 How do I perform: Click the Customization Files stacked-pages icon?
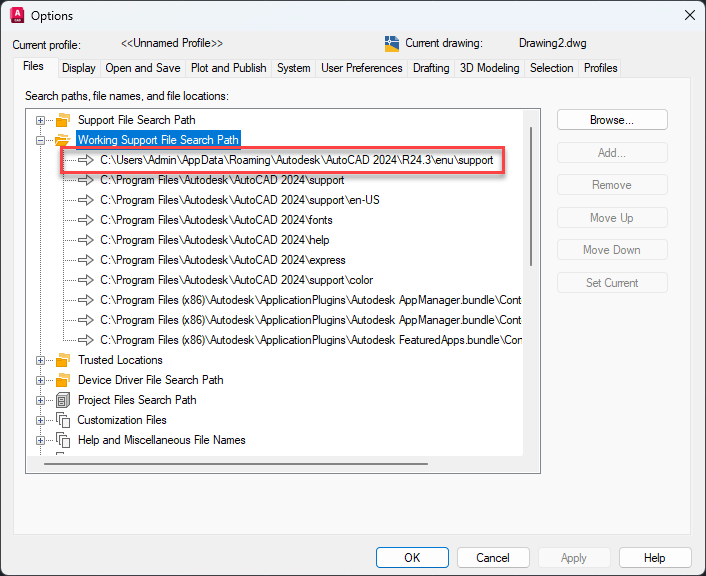click(x=63, y=420)
